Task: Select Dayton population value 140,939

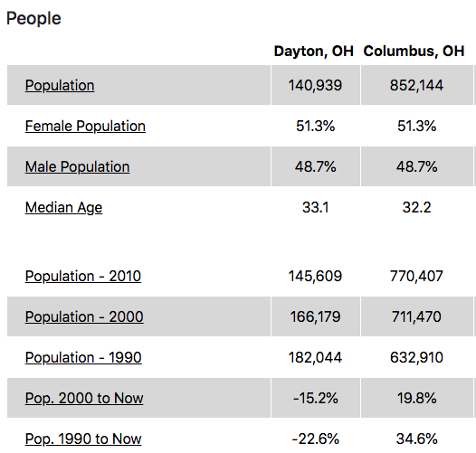Action: tap(316, 85)
